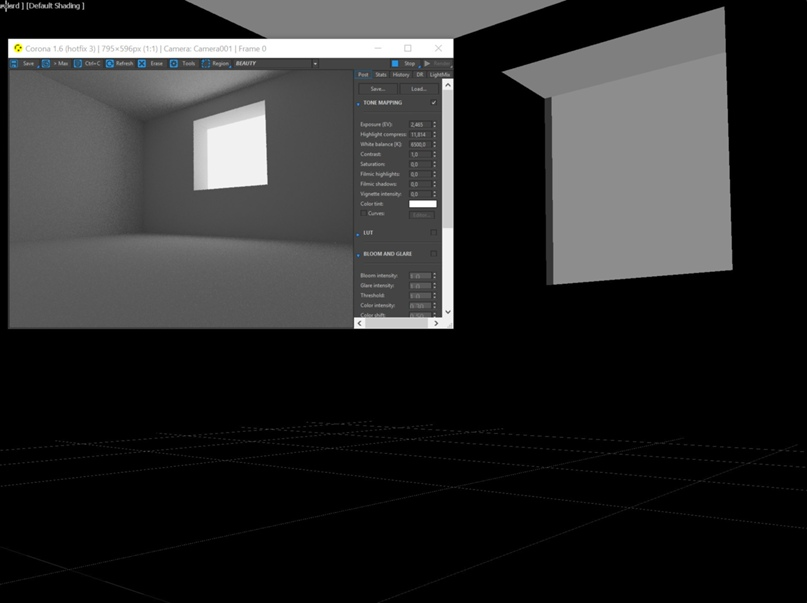Screen dimensions: 807x603
Task: Click the Load... post settings button
Action: 419,89
